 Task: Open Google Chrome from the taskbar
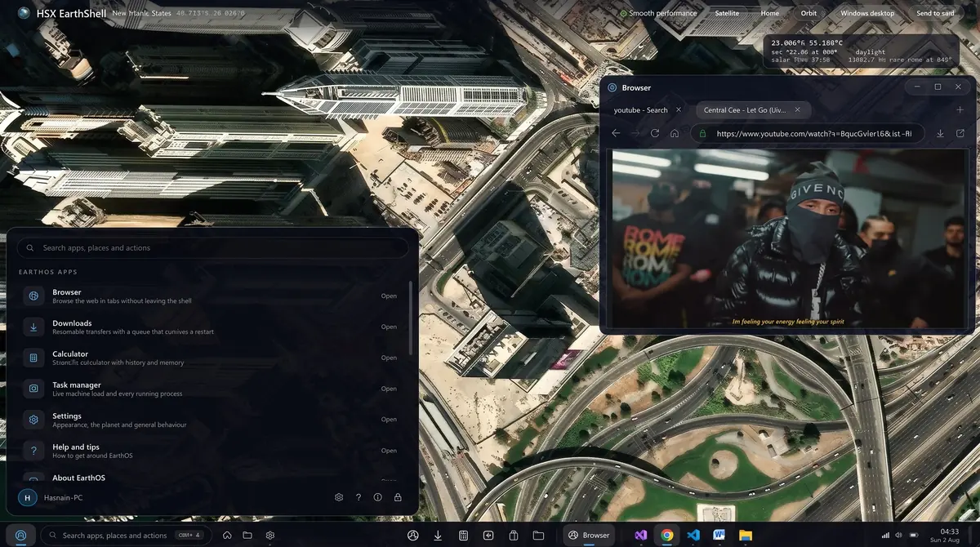click(667, 536)
